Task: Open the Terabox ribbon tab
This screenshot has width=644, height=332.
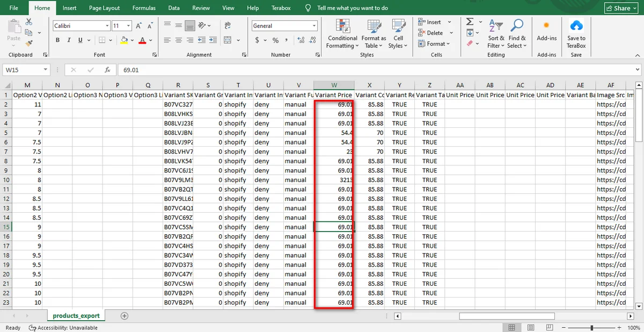Action: coord(281,8)
